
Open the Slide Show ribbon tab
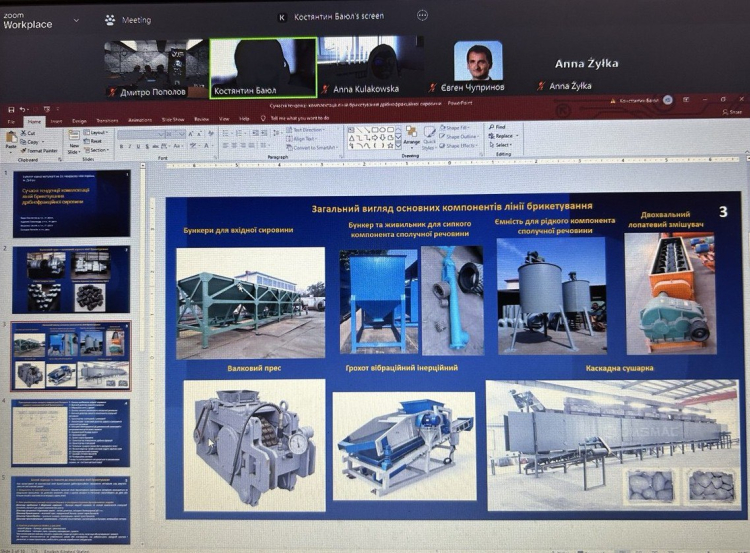pyautogui.click(x=174, y=119)
